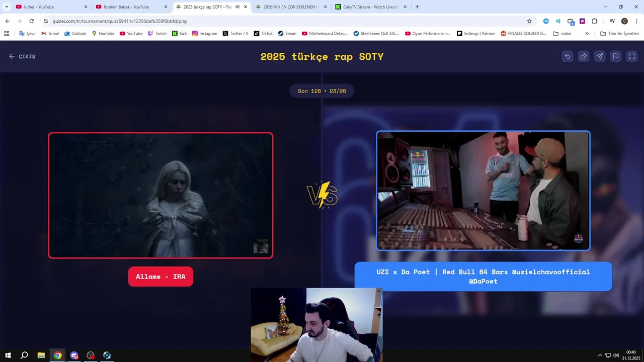Open the Oyun Performansını bookmark
Viewport: 644px width, 362px height.
point(428,34)
